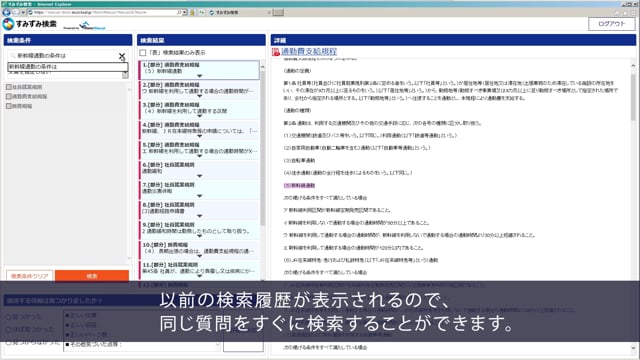
Task: Open a new browser tab
Action: (x=278, y=13)
